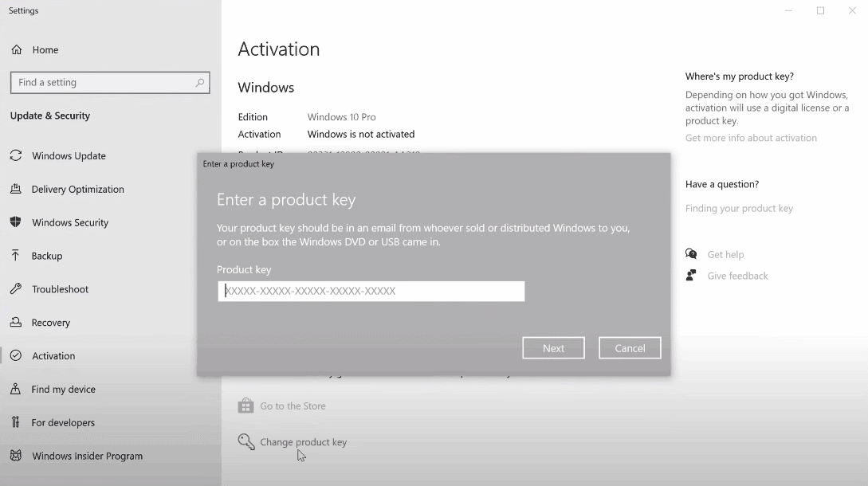Screen dimensions: 868x486
Task: Open Get more info about activation link
Action: [x=751, y=138]
